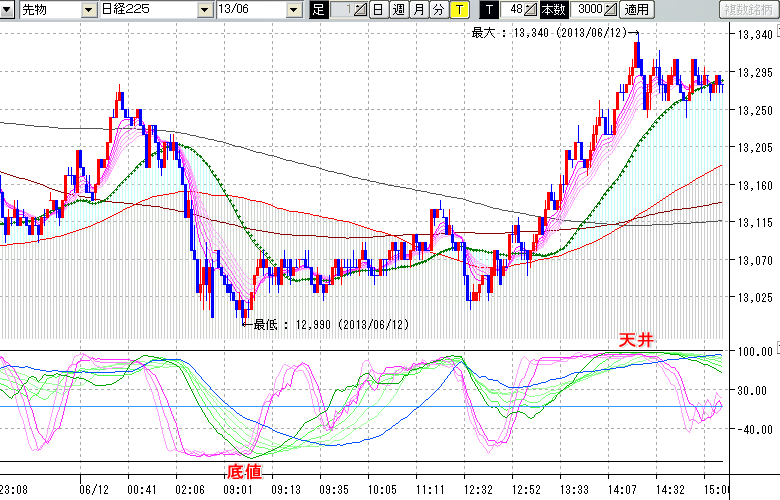Viewport: 780px width, 500px height.
Task: Click the red 天井 ceiling label
Action: [634, 342]
